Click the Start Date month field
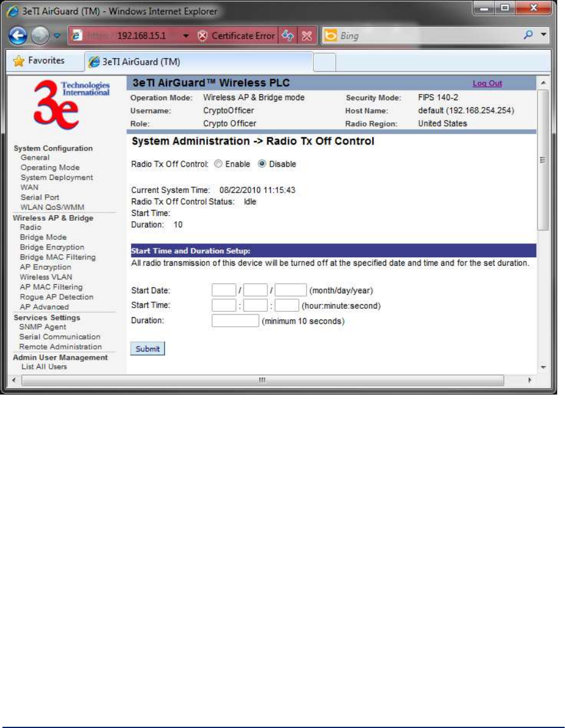The height and width of the screenshot is (728, 565). click(224, 290)
